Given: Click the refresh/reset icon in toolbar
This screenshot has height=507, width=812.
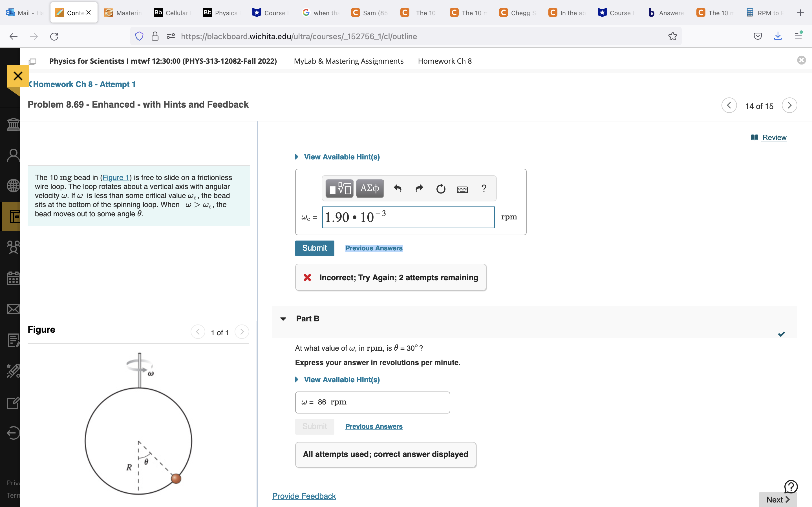Looking at the screenshot, I should point(441,188).
